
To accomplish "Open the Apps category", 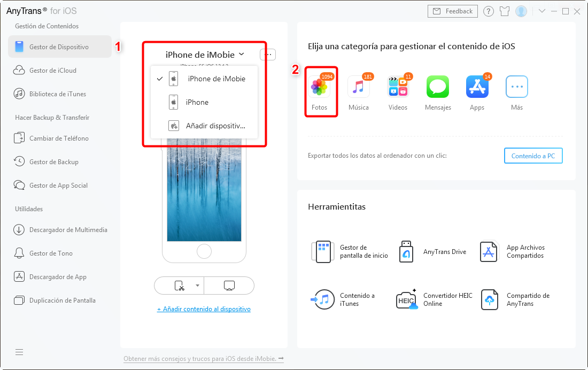I will click(x=477, y=87).
